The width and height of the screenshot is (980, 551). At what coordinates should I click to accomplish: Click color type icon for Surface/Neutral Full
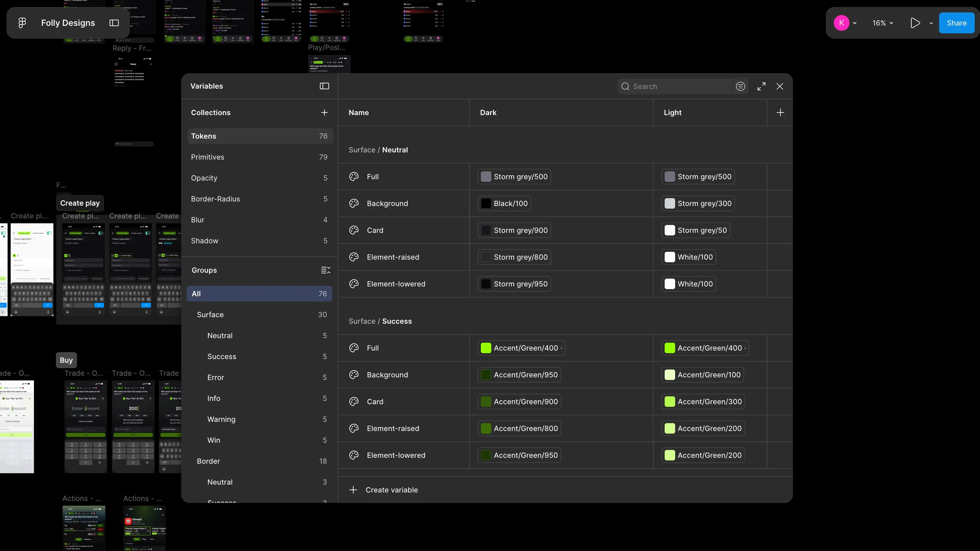tap(354, 177)
